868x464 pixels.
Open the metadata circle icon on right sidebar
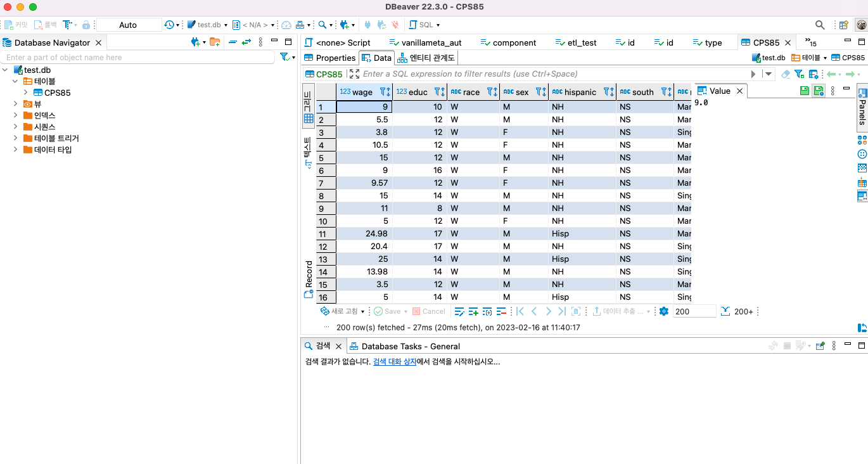coord(862,154)
